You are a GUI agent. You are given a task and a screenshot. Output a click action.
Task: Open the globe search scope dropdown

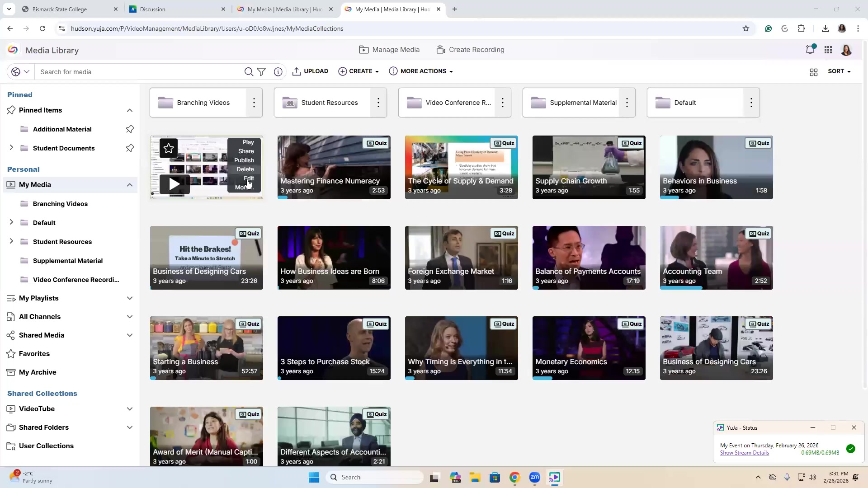[20, 72]
